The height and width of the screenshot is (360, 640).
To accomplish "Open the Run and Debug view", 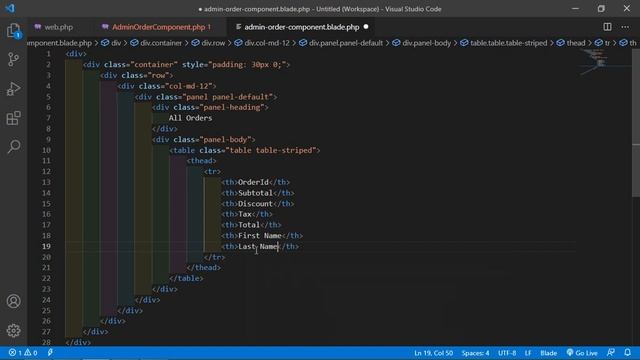I will pos(13,89).
